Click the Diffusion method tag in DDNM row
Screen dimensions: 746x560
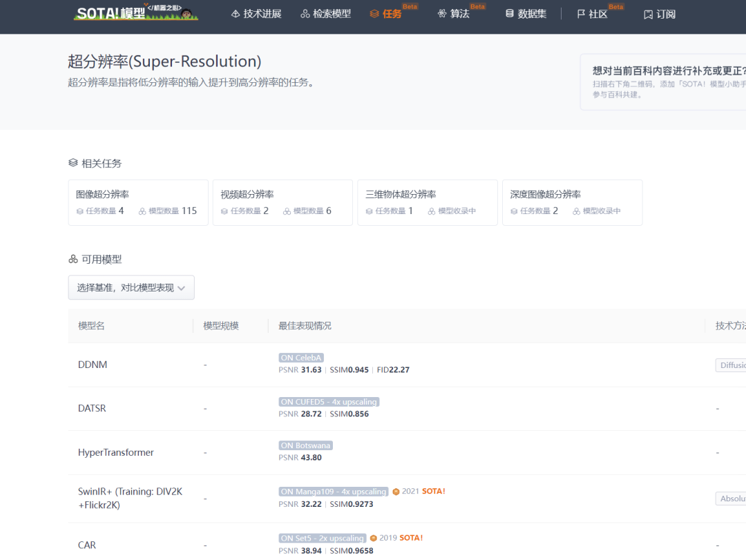[x=731, y=365]
